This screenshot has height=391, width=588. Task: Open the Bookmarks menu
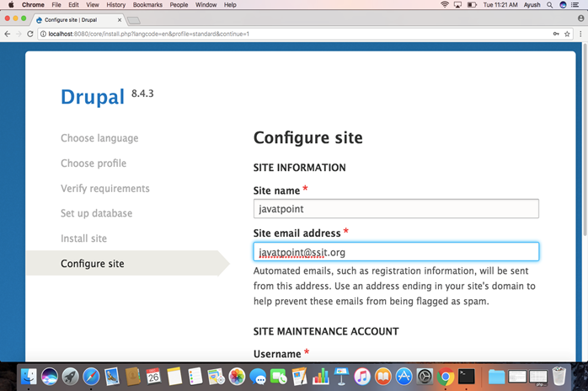(147, 4)
